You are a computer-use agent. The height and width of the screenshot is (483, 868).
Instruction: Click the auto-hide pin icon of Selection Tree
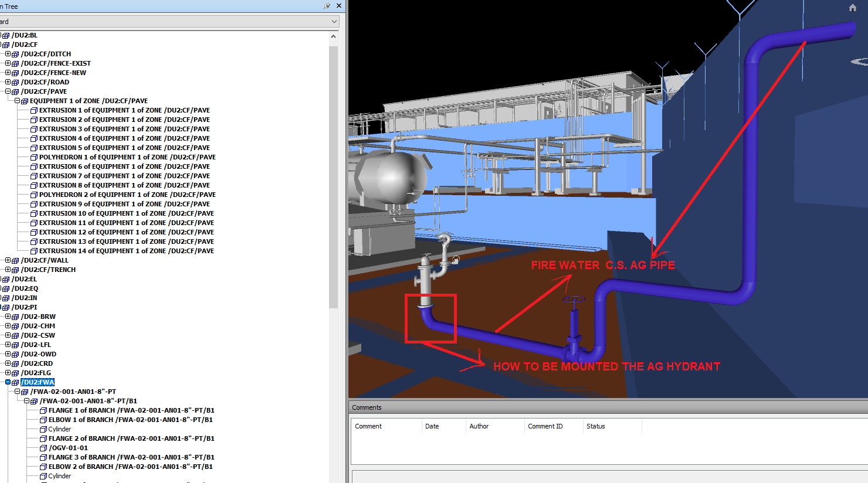(327, 6)
